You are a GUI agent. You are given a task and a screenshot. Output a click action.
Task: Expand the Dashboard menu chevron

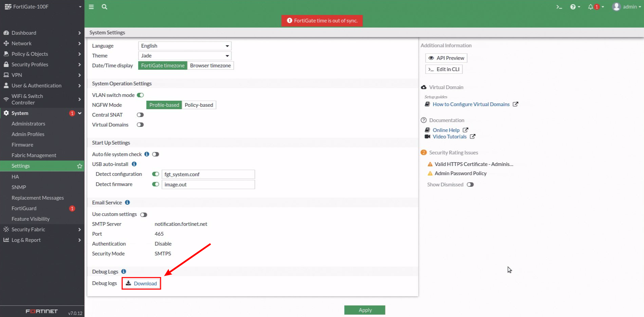(80, 33)
